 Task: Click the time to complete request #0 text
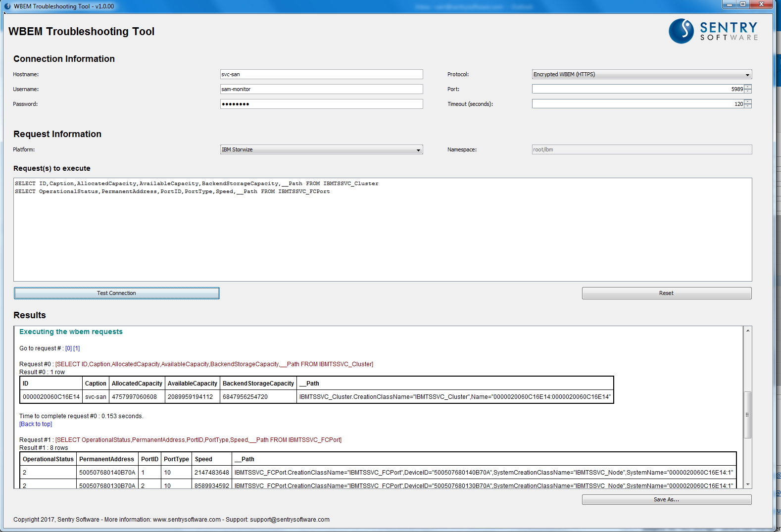[81, 416]
